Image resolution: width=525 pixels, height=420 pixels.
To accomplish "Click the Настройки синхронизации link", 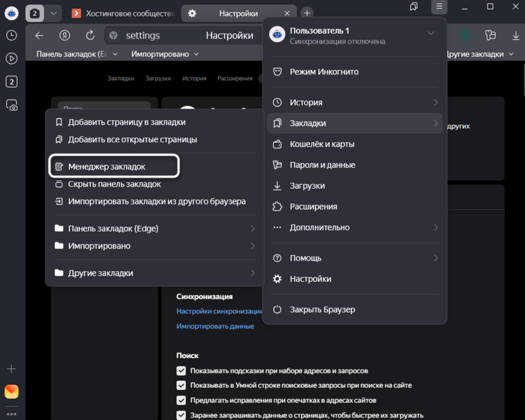I will coord(219,311).
